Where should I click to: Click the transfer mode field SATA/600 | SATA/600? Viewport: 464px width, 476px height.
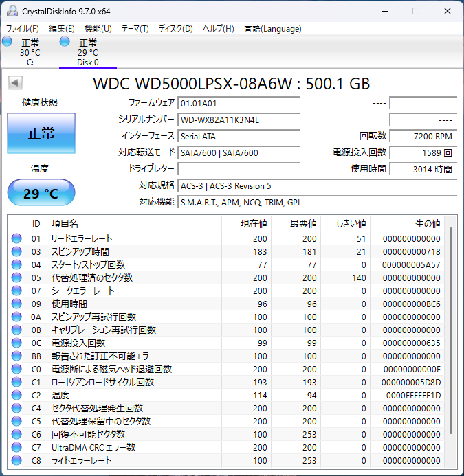239,152
